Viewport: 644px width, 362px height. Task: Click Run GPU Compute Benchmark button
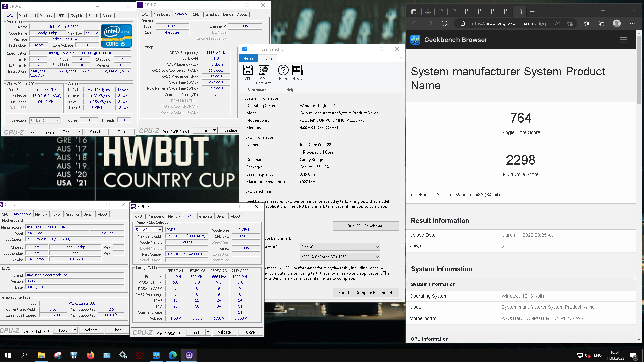(366, 293)
